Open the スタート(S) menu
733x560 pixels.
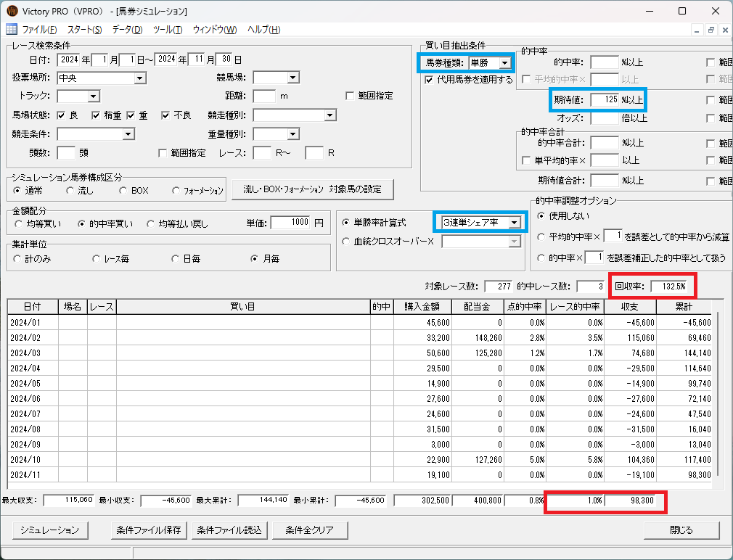click(x=85, y=30)
